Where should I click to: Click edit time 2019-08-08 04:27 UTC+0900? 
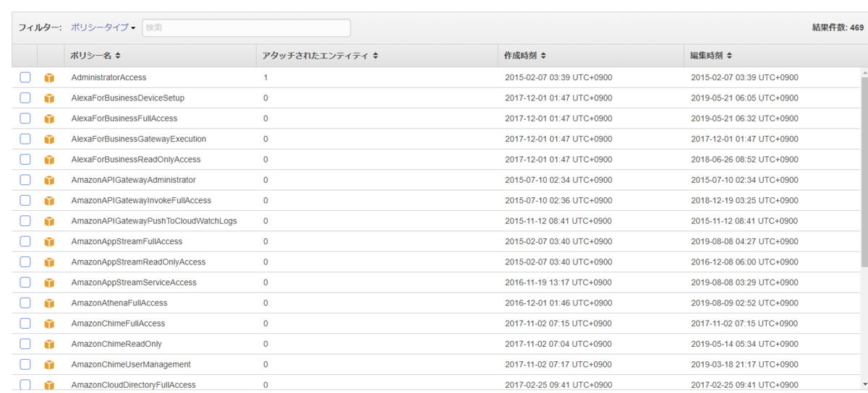click(x=744, y=241)
